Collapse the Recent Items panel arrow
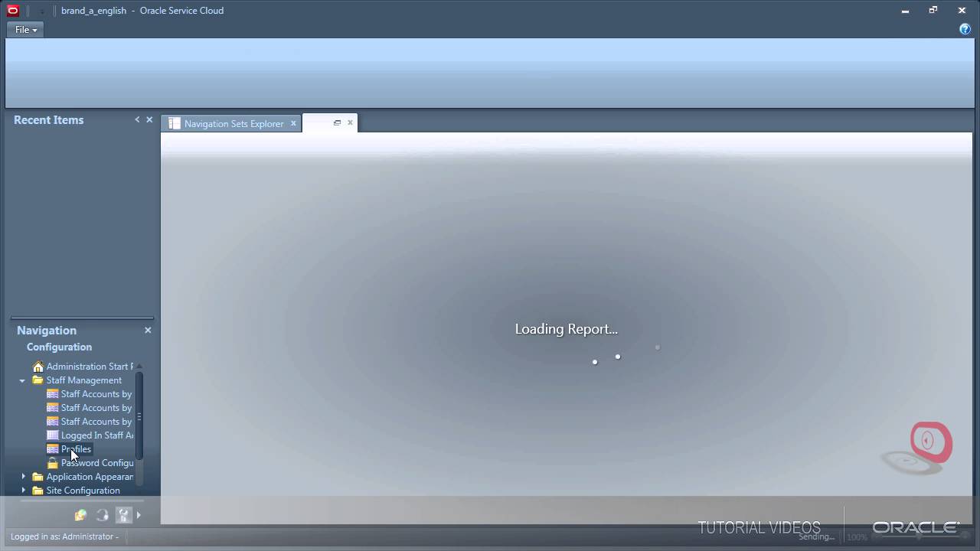This screenshot has width=980, height=551. (x=137, y=119)
